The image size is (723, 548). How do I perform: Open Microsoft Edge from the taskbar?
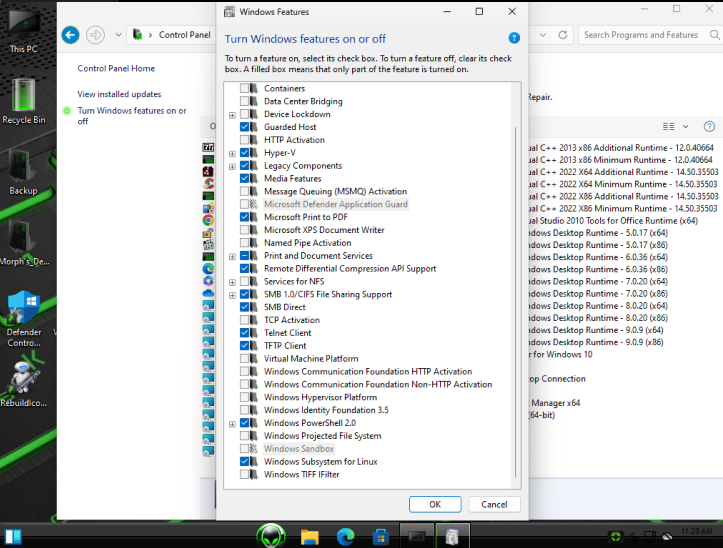point(345,536)
